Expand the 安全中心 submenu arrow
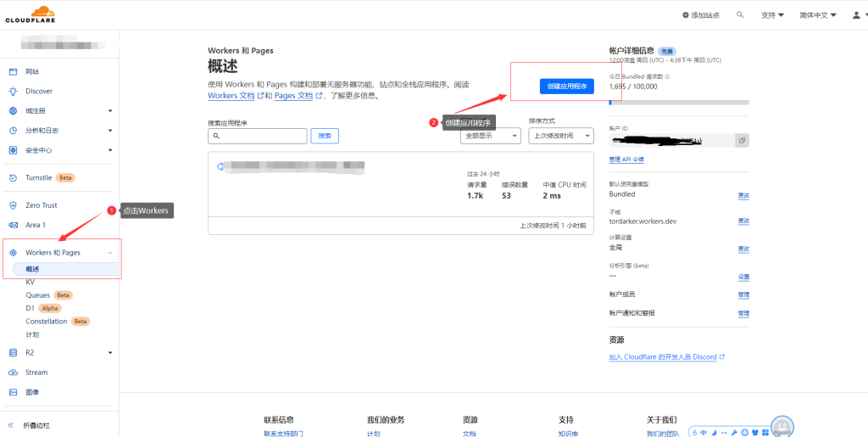The width and height of the screenshot is (868, 437). (110, 150)
